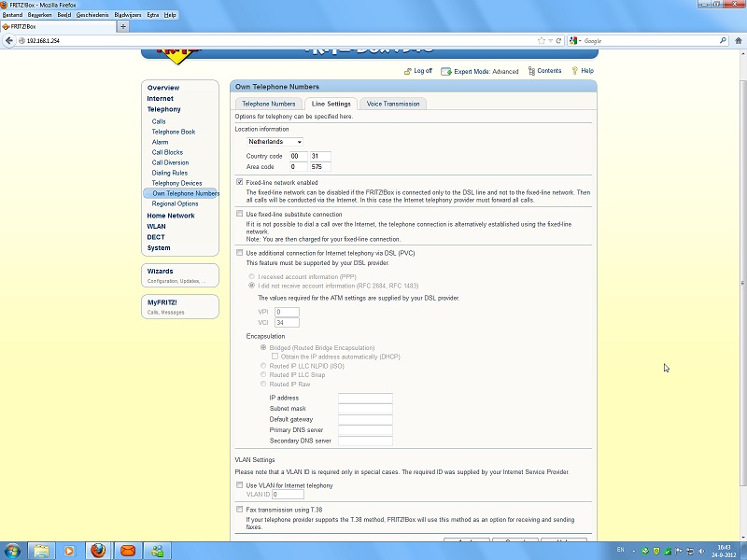Click the Help key icon
747x560 pixels.
[574, 71]
